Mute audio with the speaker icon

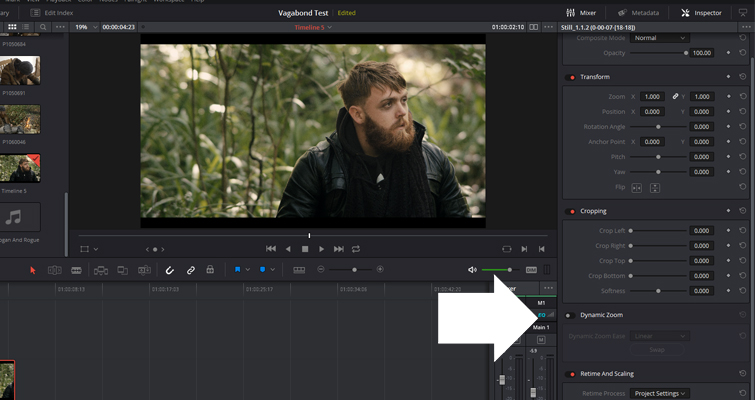pos(472,270)
